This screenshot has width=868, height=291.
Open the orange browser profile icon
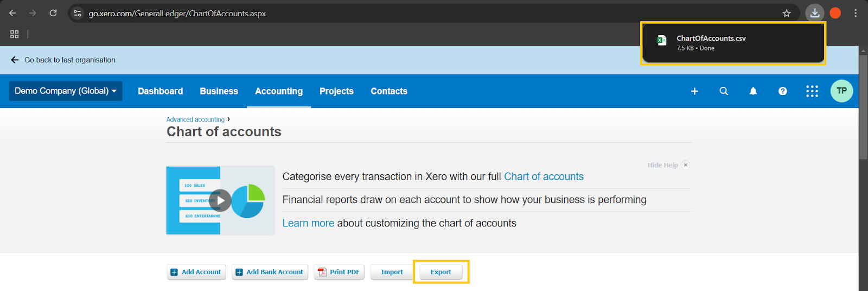tap(835, 13)
